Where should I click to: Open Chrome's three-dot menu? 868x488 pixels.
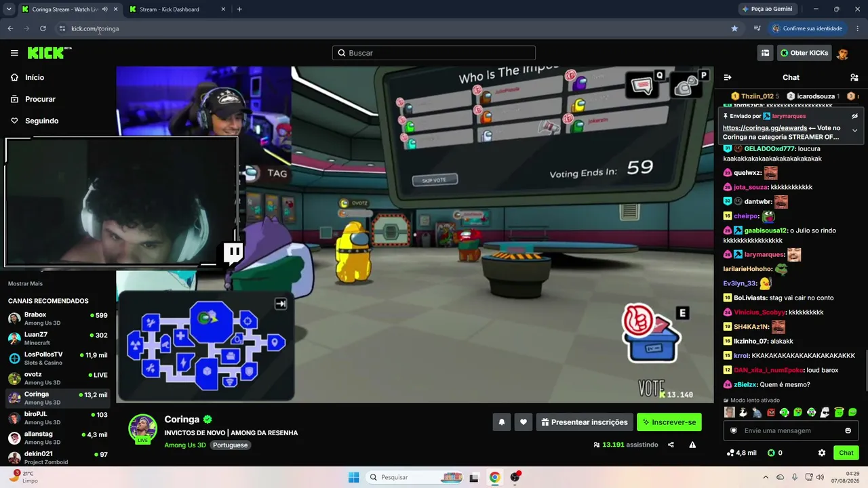pyautogui.click(x=858, y=28)
